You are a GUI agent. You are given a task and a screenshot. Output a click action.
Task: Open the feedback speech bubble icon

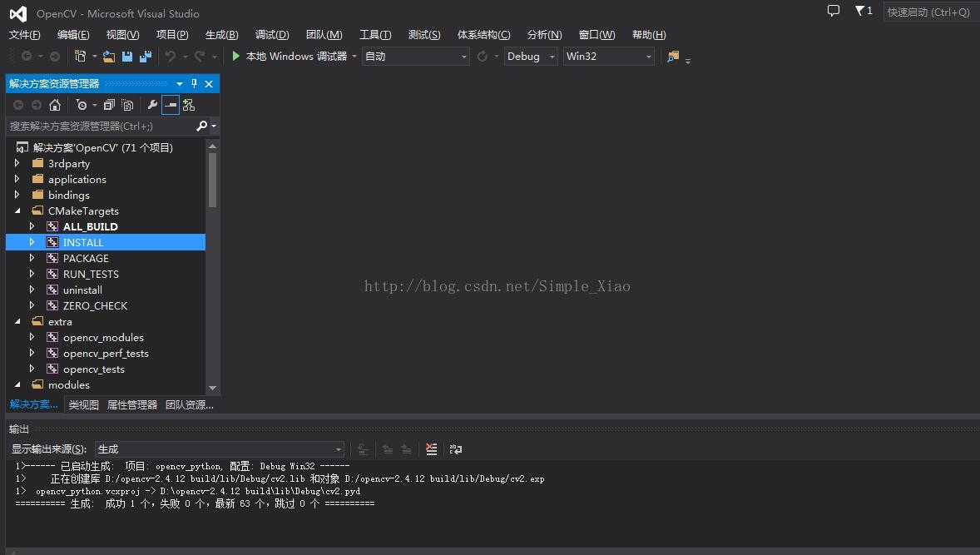pos(833,11)
